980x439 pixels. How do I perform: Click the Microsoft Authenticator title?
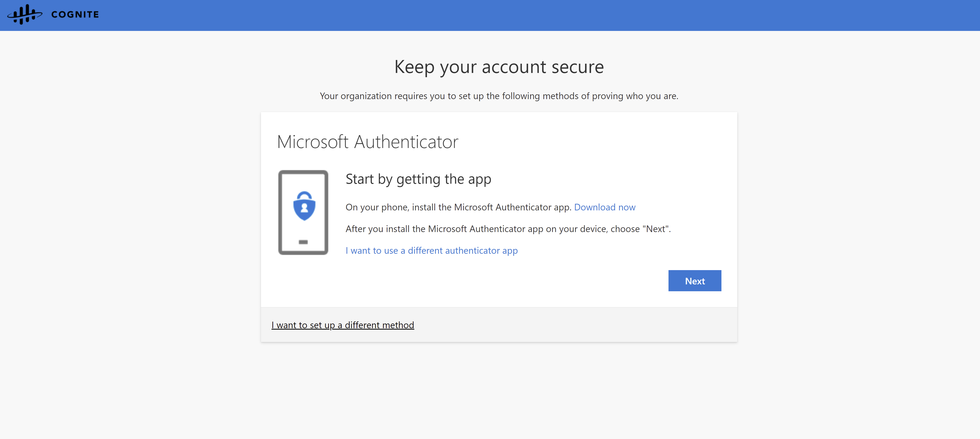pos(368,142)
